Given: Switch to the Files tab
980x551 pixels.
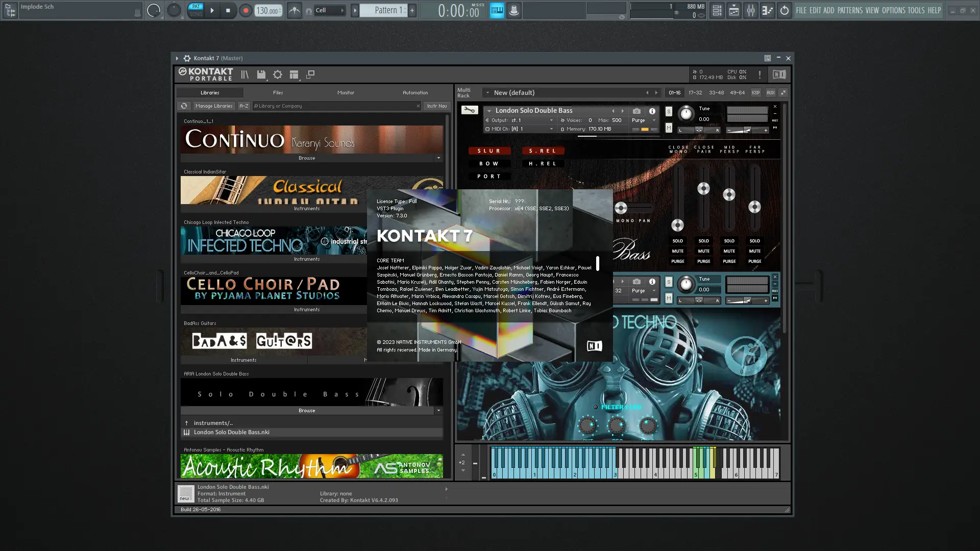Looking at the screenshot, I should pos(278,93).
